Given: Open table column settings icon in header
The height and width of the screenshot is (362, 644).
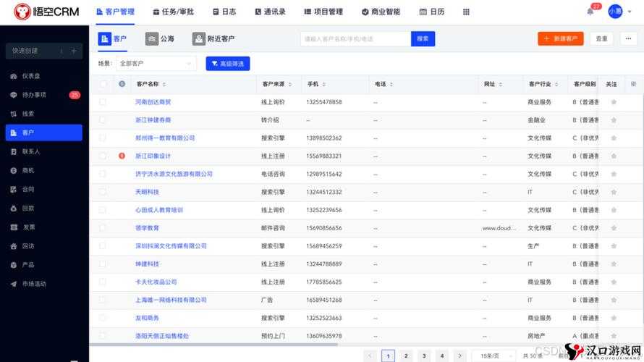Looking at the screenshot, I should click(x=633, y=84).
